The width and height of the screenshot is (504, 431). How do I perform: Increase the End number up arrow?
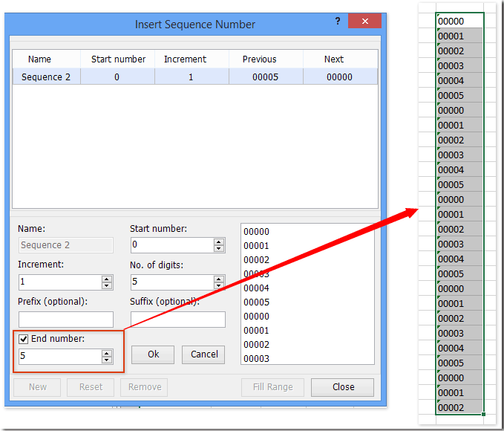(x=107, y=354)
